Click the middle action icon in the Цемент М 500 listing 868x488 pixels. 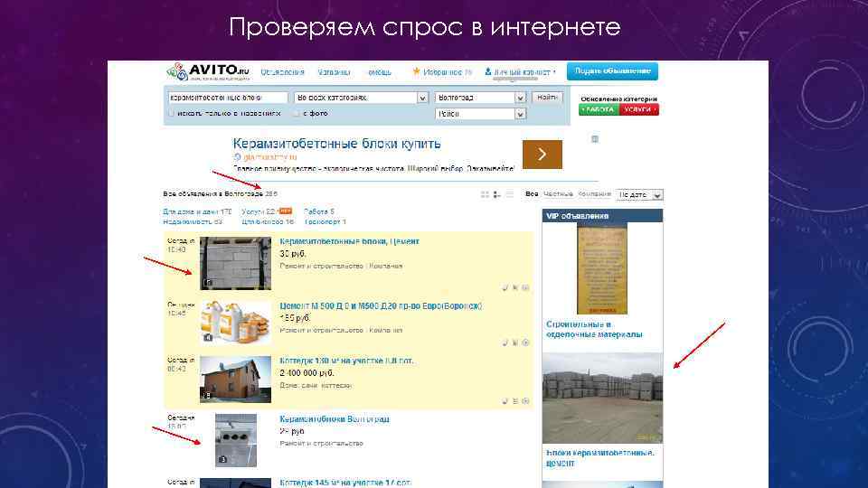coord(515,343)
